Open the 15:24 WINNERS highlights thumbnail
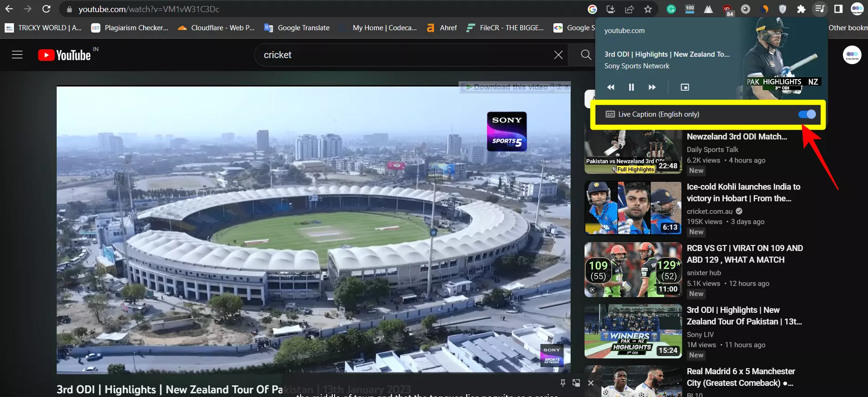The height and width of the screenshot is (397, 868). 633,331
